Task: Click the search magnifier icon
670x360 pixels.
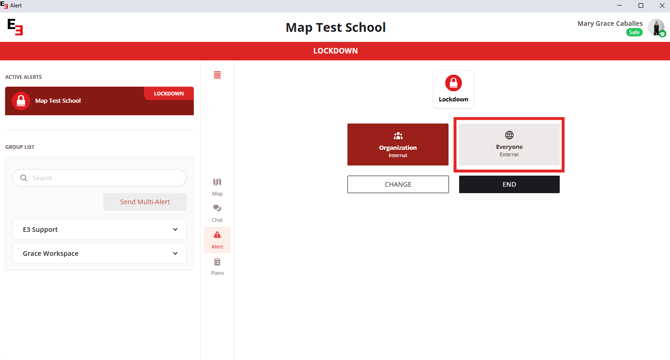Action: click(x=24, y=178)
